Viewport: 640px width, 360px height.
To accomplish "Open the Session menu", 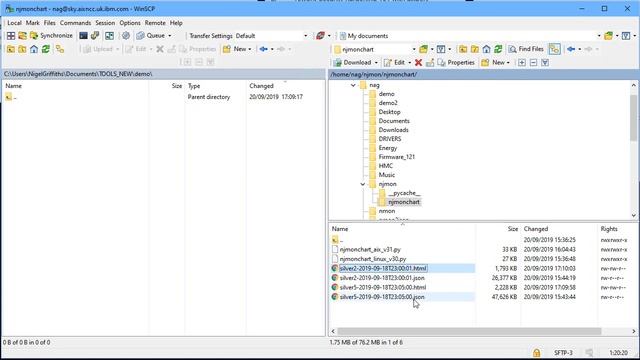I will (105, 23).
